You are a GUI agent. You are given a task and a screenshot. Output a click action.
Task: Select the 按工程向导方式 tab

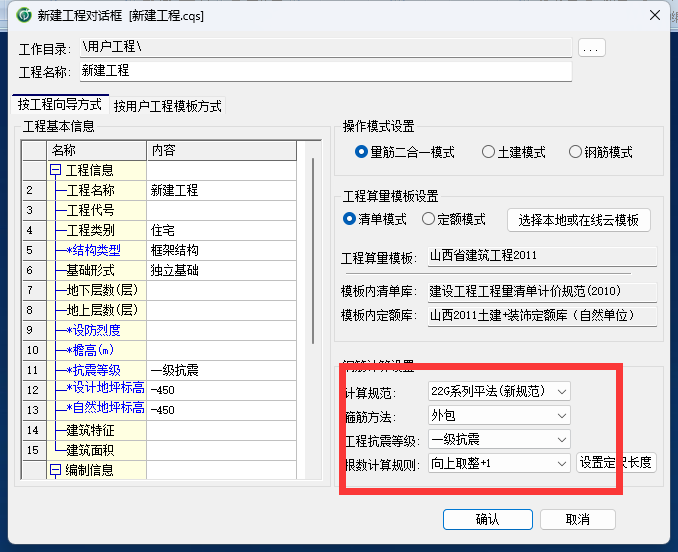pyautogui.click(x=59, y=105)
